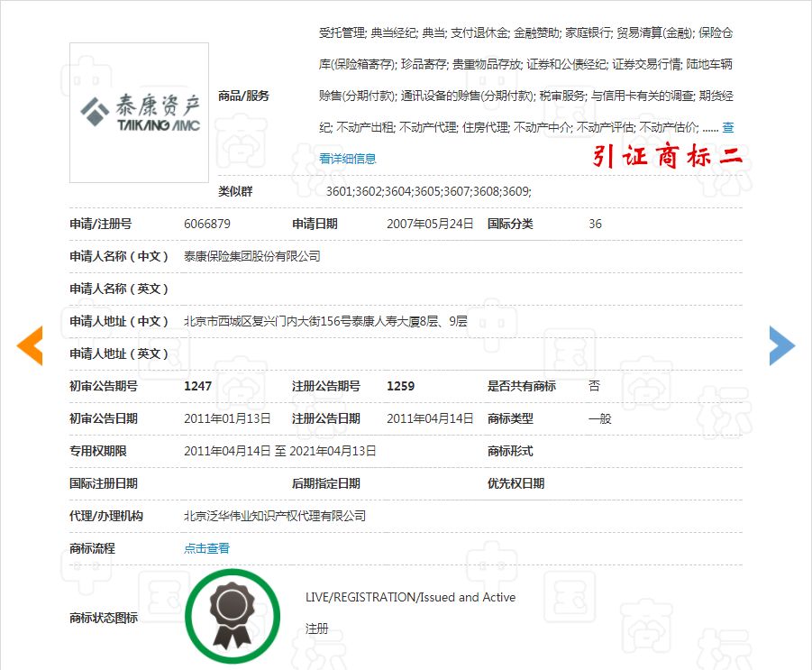Click similar group codes 3601;3602;3604
This screenshot has width=812, height=670.
pos(429,191)
